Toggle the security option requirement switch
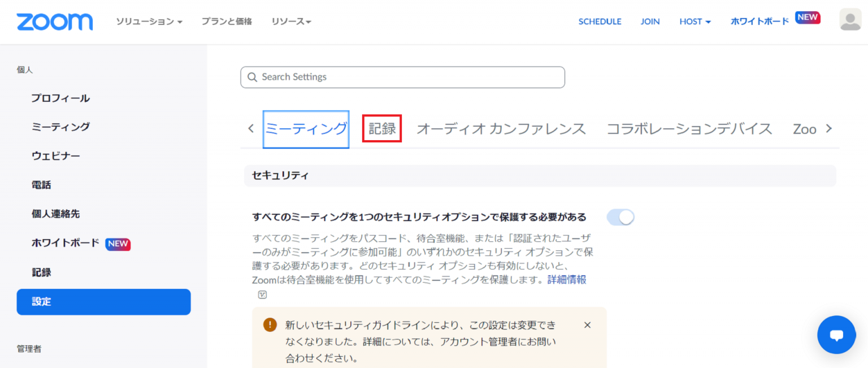The height and width of the screenshot is (368, 868). click(x=620, y=217)
